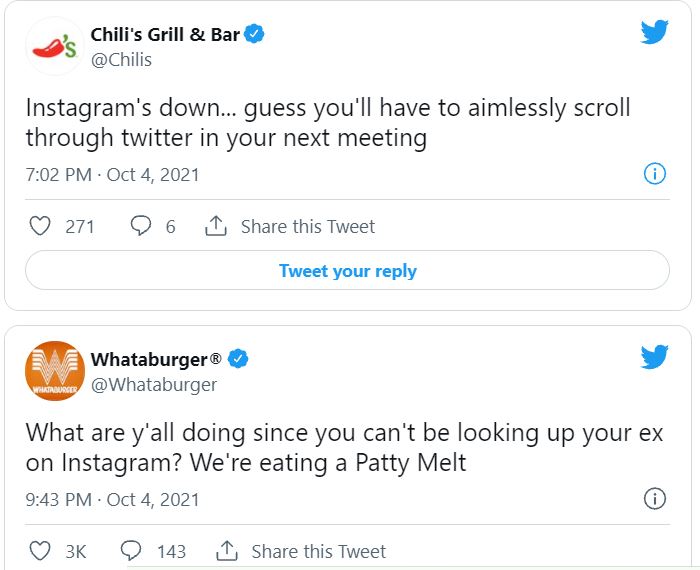700x570 pixels.
Task: Open info icon on Chili's tweet
Action: 655,174
